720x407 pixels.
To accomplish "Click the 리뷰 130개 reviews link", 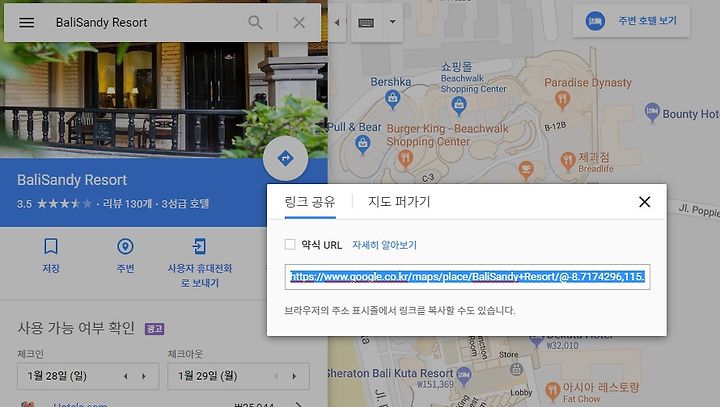I will [127, 204].
